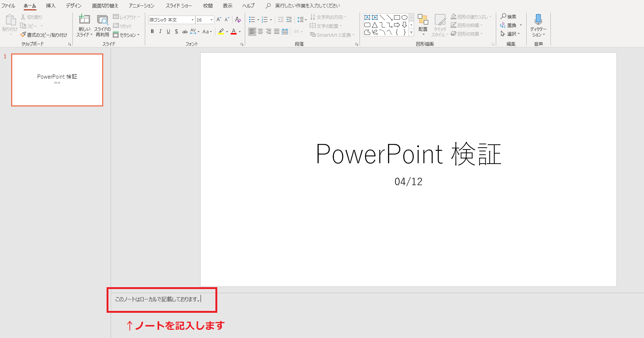Select the rectangle shape

pyautogui.click(x=397, y=17)
